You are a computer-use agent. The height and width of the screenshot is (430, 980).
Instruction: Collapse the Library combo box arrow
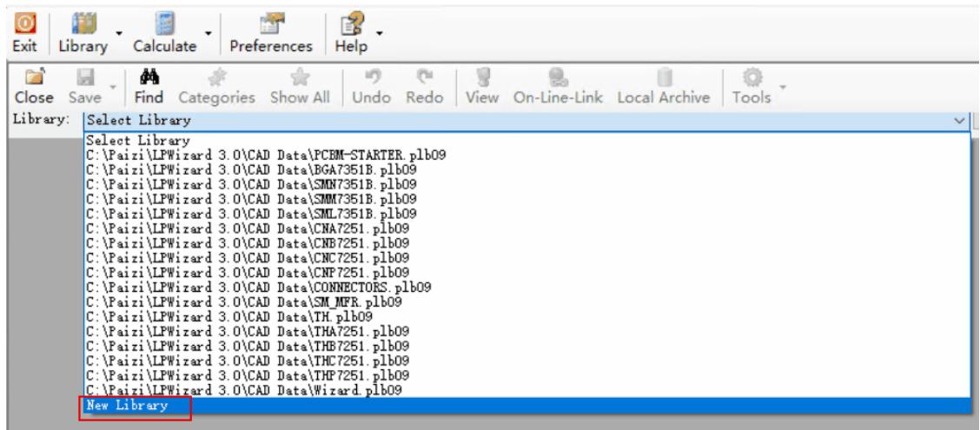[960, 121]
